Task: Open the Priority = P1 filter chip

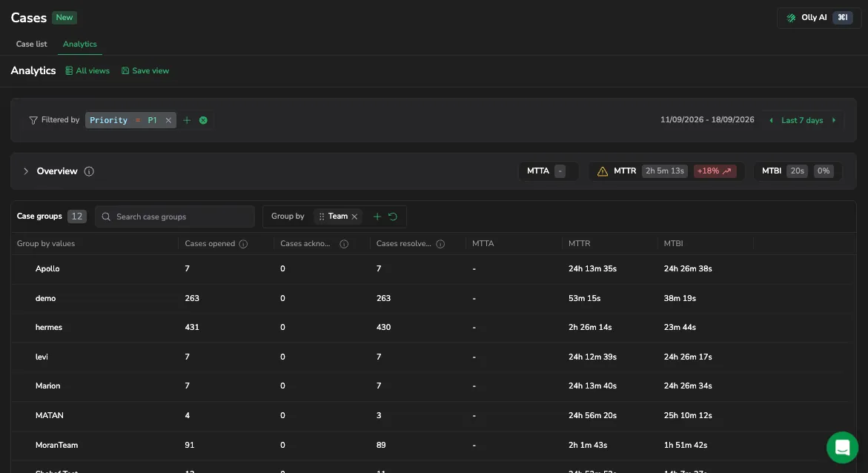Action: pyautogui.click(x=123, y=120)
